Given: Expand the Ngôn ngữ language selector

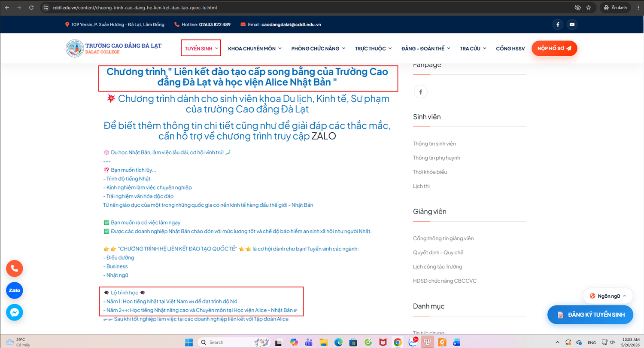Looking at the screenshot, I should coord(608,296).
